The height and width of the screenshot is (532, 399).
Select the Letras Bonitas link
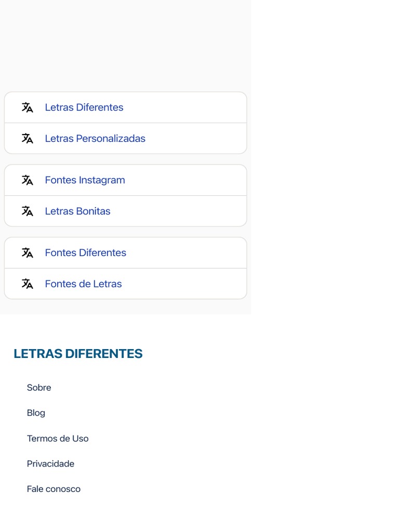click(x=78, y=211)
